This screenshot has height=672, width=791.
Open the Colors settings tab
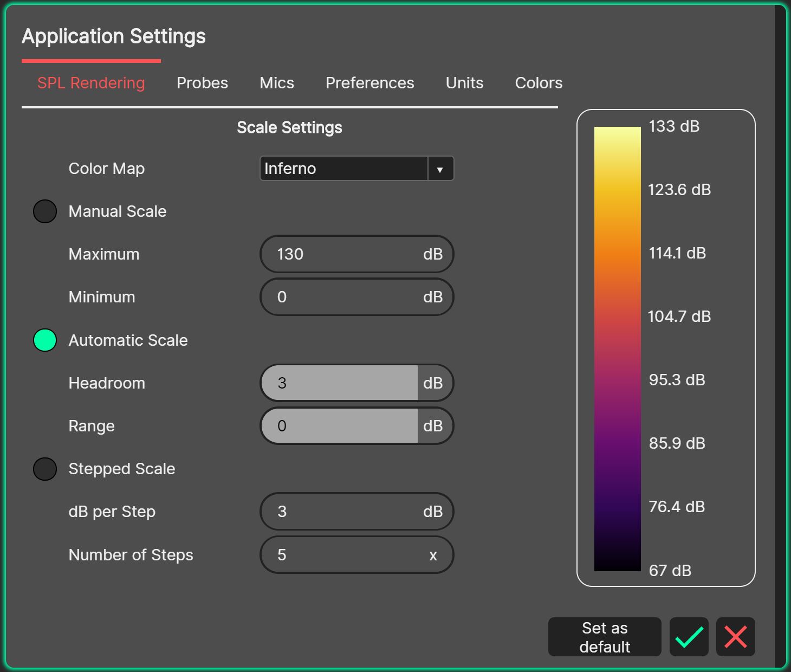[x=539, y=83]
